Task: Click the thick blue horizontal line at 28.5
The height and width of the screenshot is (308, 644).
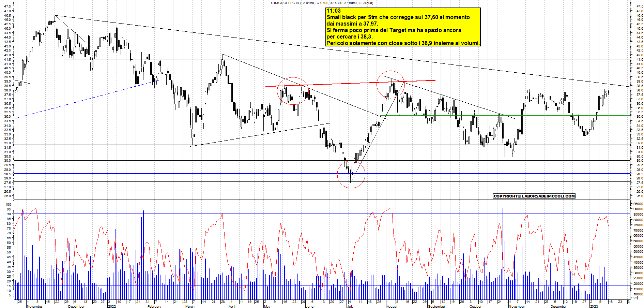Action: (322, 174)
